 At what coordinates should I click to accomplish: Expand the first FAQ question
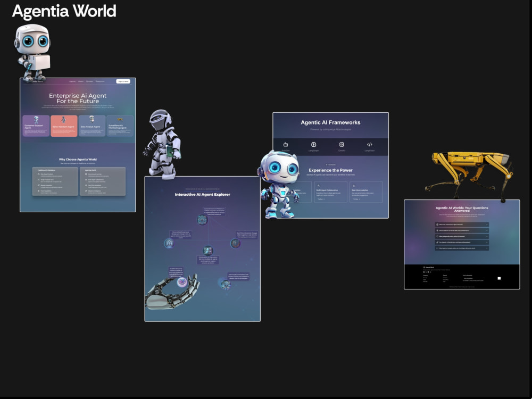pyautogui.click(x=462, y=225)
